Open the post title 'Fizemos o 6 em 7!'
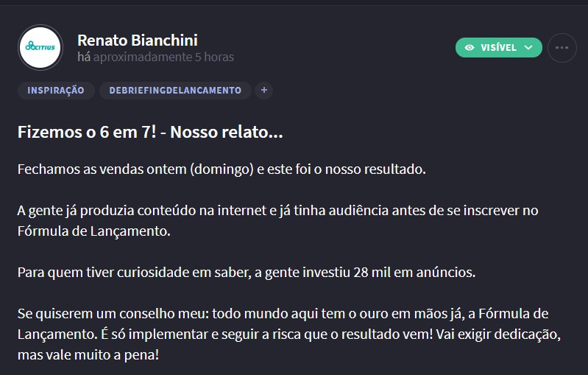Image resolution: width=588 pixels, height=375 pixels. point(87,132)
